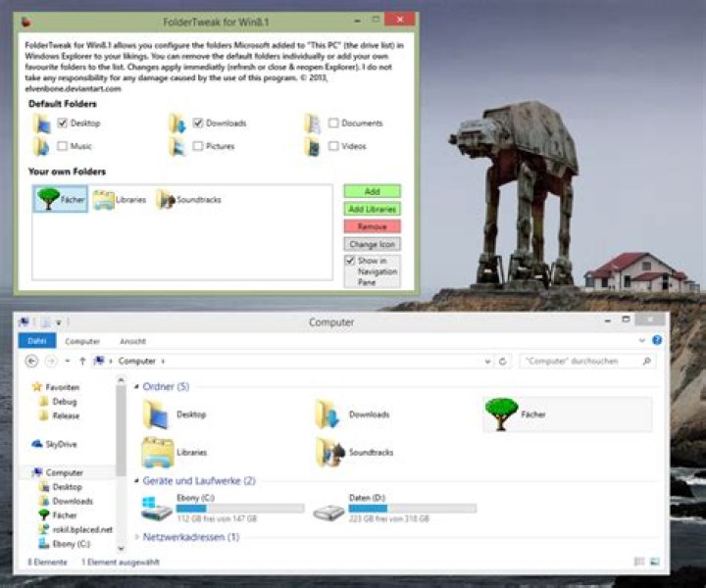
Task: Open address bar history dropdown
Action: tap(487, 362)
